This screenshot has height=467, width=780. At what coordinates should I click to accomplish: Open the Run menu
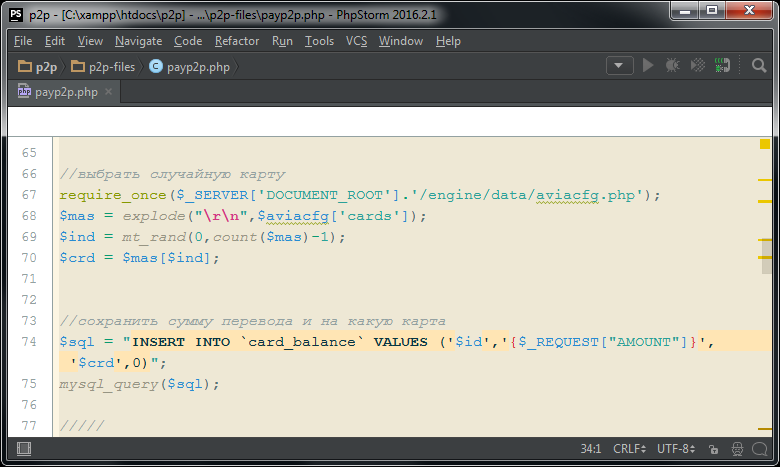coord(282,41)
